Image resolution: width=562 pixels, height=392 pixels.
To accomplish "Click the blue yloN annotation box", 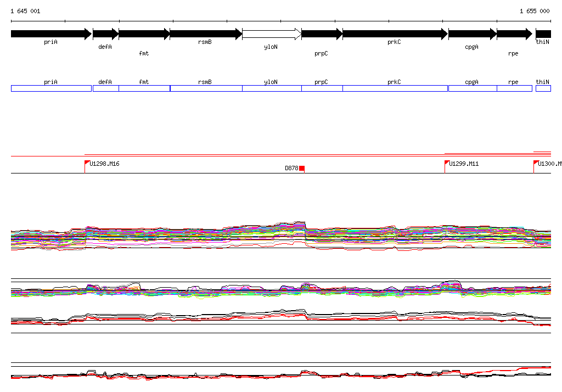I will pyautogui.click(x=272, y=88).
